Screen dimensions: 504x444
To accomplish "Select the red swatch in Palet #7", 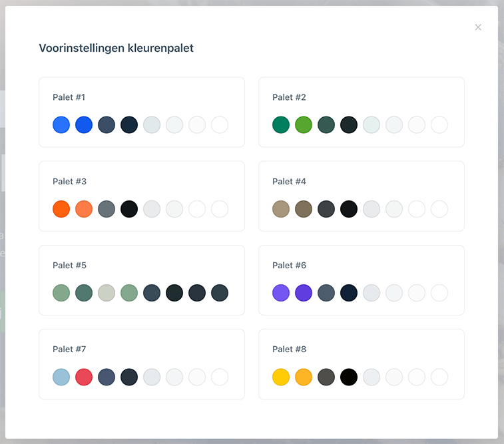I will click(x=84, y=377).
